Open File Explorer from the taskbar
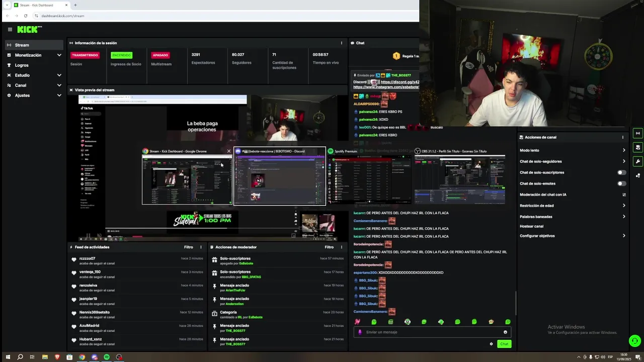 [45, 357]
